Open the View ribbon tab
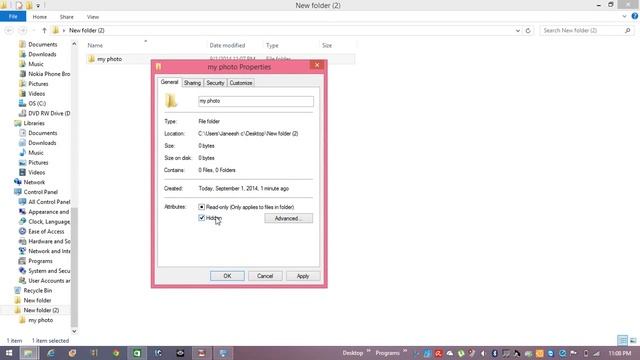The image size is (640, 360). [x=93, y=17]
